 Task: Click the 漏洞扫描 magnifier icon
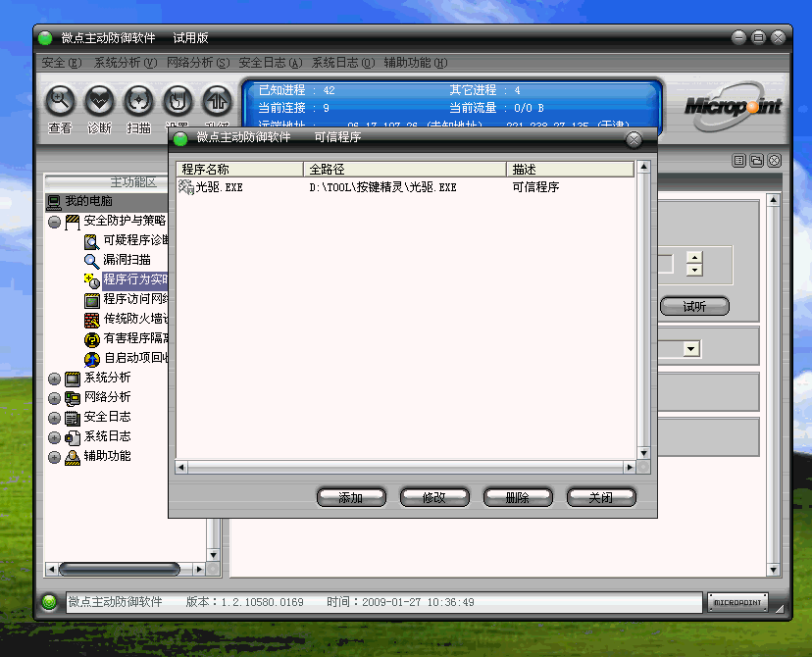click(91, 261)
